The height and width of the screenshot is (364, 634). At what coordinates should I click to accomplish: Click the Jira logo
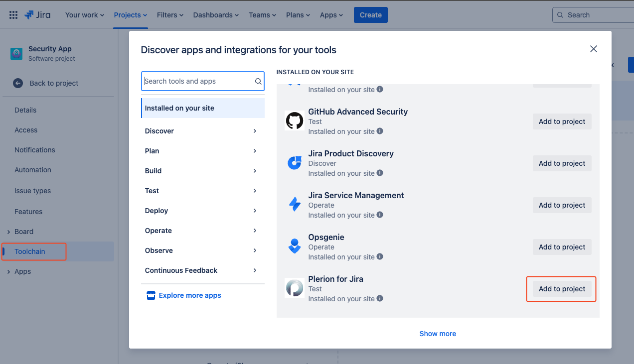37,15
